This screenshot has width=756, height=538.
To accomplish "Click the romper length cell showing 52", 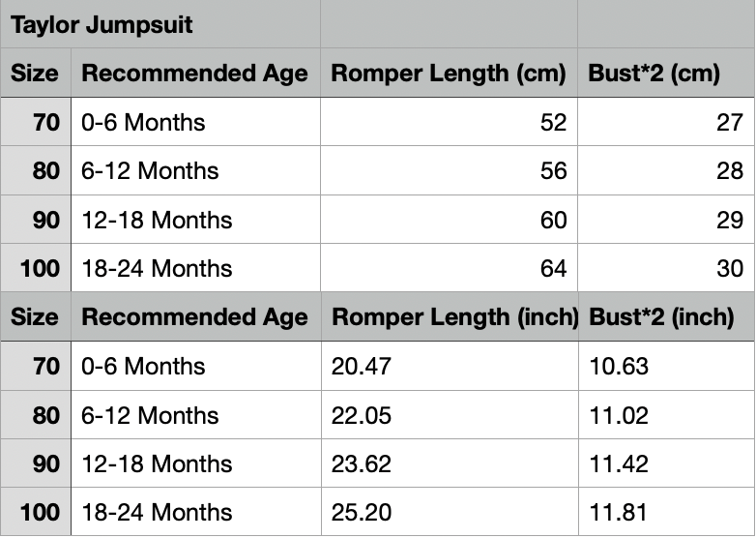I will pos(553,123).
